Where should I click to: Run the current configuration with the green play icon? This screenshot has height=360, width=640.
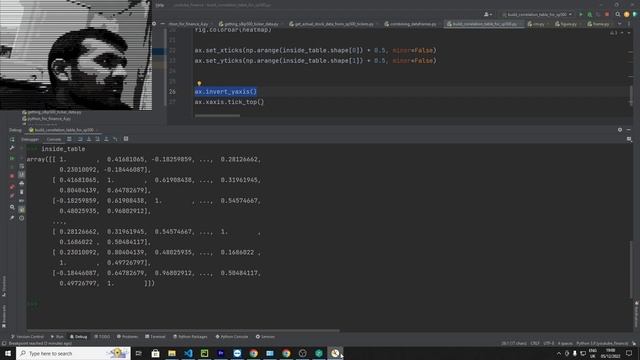point(581,15)
